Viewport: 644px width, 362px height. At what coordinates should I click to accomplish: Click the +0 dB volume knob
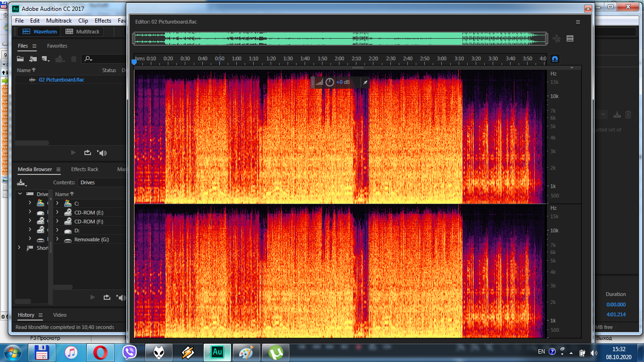click(x=330, y=82)
